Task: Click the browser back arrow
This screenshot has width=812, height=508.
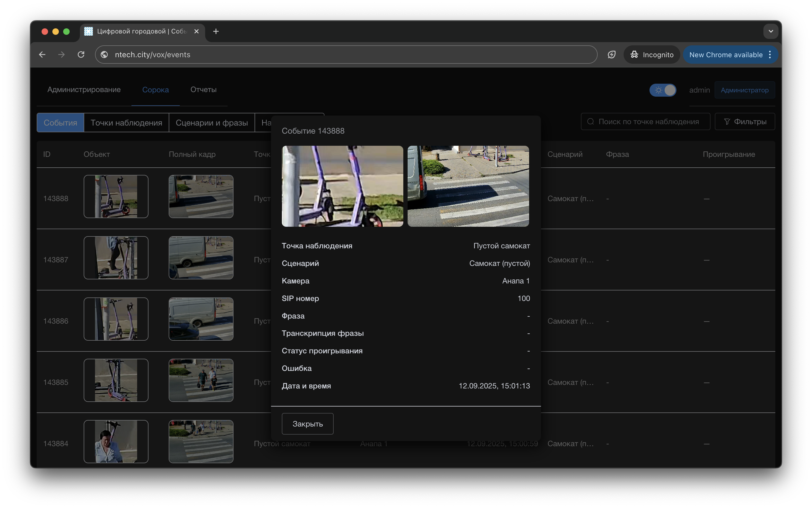Action: (x=42, y=55)
